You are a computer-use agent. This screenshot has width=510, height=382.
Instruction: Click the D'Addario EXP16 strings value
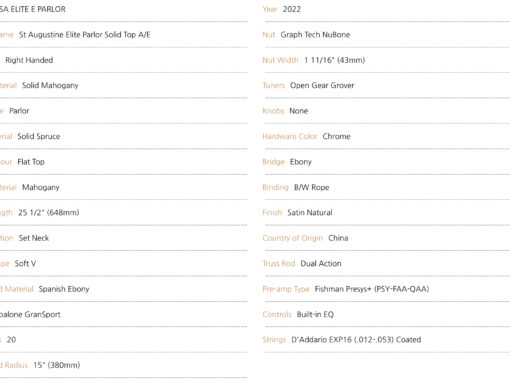[x=356, y=340]
